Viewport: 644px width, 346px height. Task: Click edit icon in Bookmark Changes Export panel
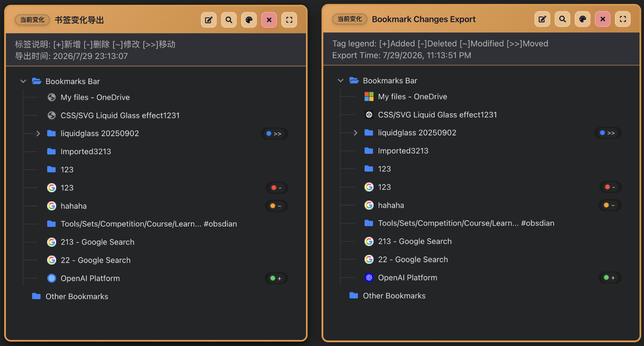point(542,19)
